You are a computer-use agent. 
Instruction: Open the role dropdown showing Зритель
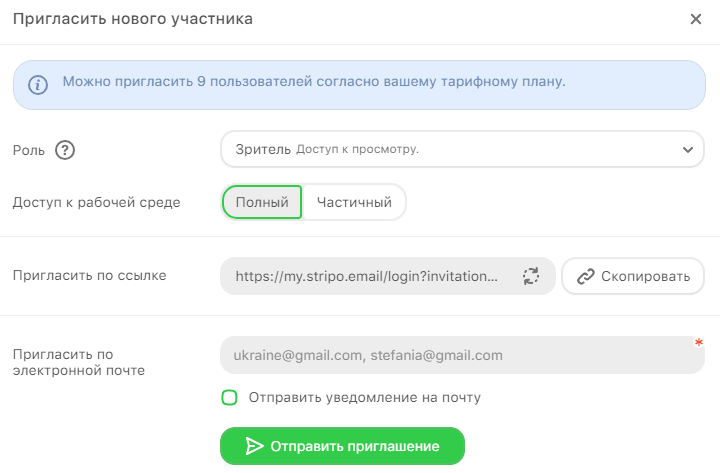tap(462, 149)
